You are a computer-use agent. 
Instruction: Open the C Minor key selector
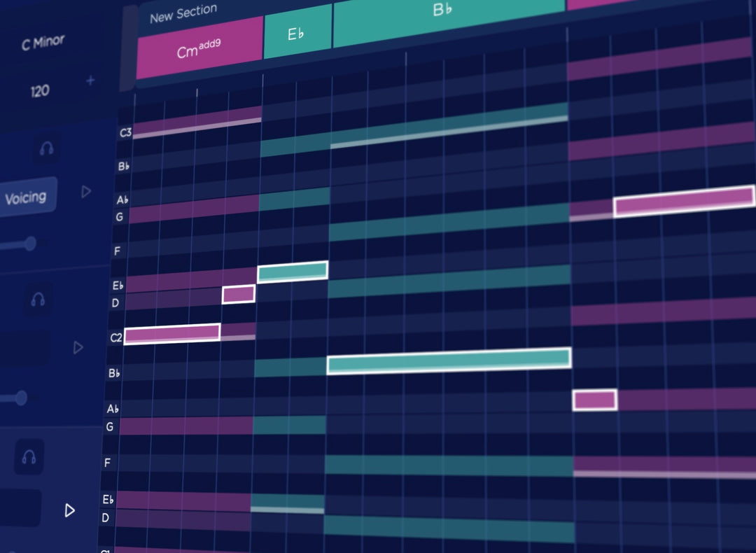click(x=43, y=41)
